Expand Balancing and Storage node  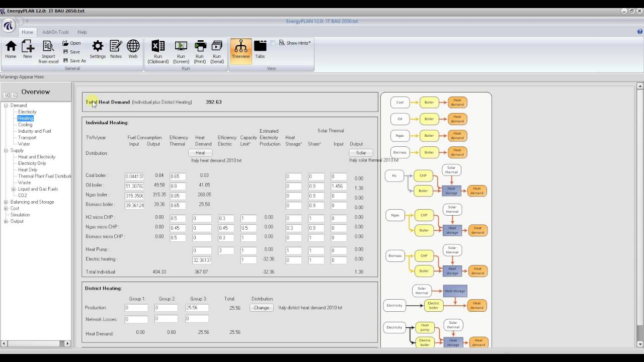coord(6,202)
